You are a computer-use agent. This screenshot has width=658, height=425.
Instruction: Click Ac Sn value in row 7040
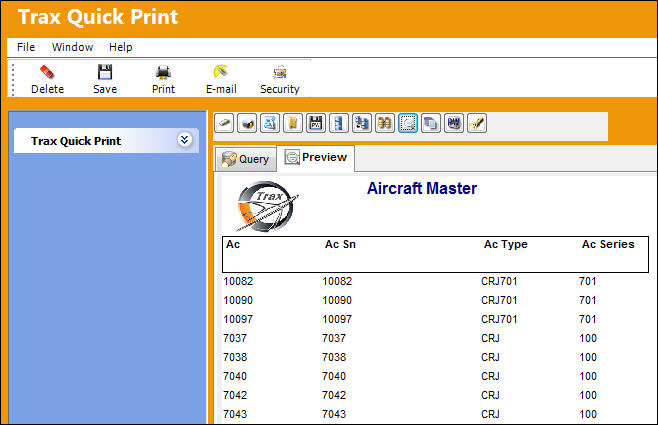click(334, 376)
